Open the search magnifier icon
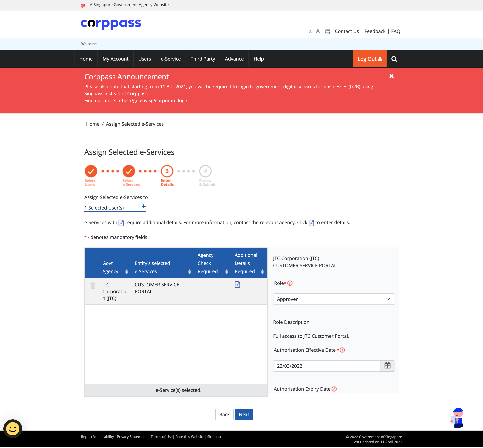The height and width of the screenshot is (448, 483). pos(394,59)
